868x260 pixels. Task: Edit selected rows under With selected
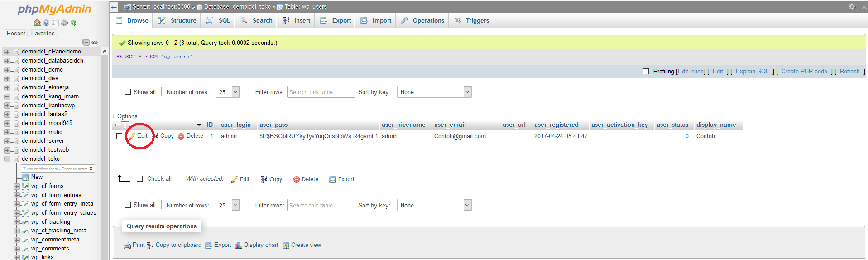point(240,179)
